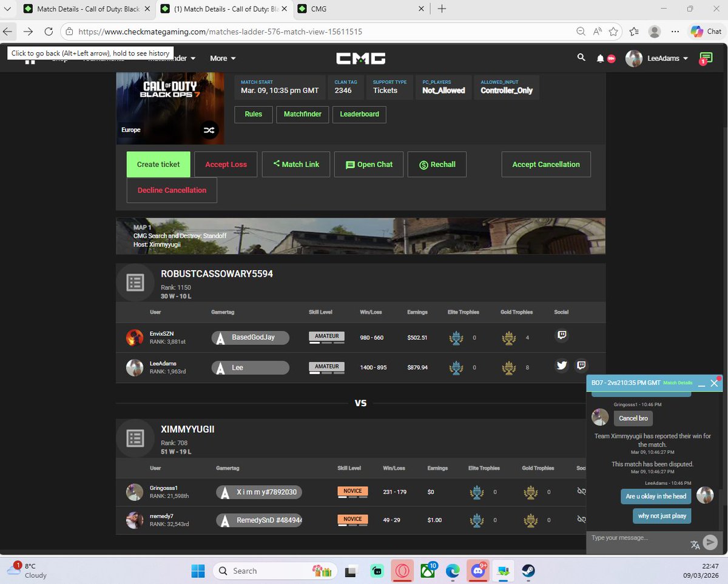The height and width of the screenshot is (584, 728).
Task: Click the Edge zoom out icon in address bar
Action: click(581, 32)
